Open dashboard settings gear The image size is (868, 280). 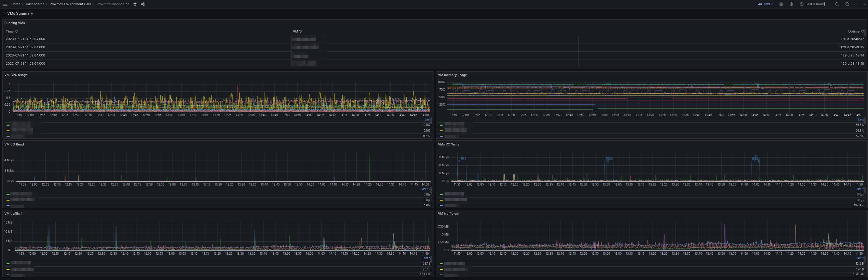pyautogui.click(x=791, y=4)
